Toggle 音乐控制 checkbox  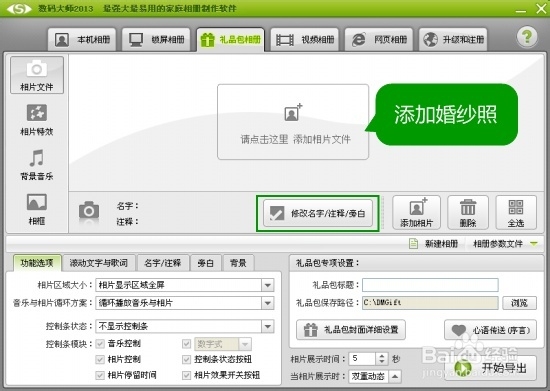pos(100,344)
